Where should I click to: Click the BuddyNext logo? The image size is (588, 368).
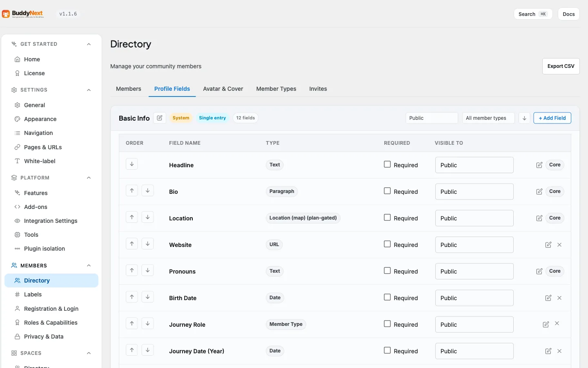[x=23, y=14]
